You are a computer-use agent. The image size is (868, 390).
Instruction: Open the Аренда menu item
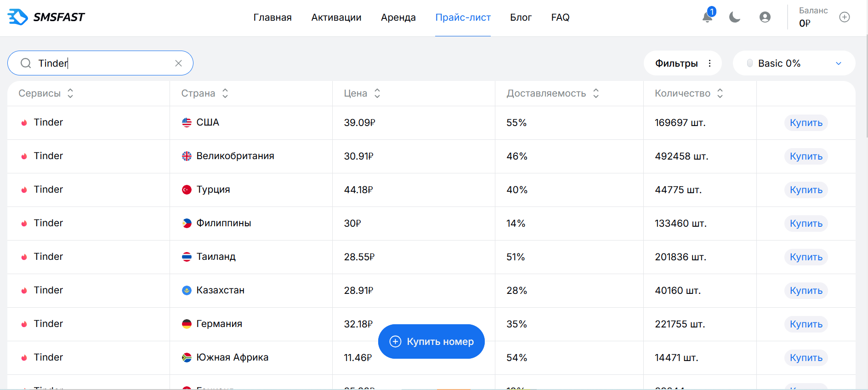pos(398,17)
